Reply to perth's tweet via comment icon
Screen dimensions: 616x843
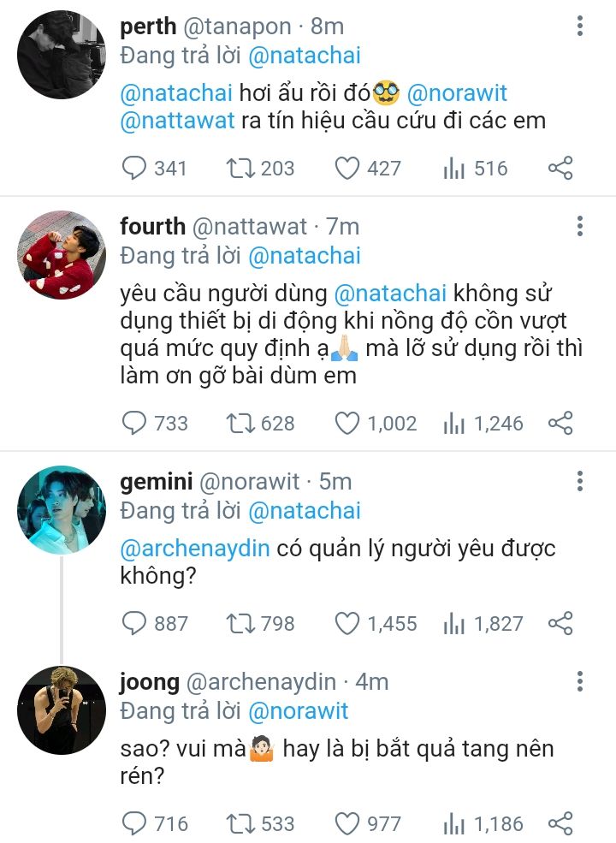pos(133,169)
